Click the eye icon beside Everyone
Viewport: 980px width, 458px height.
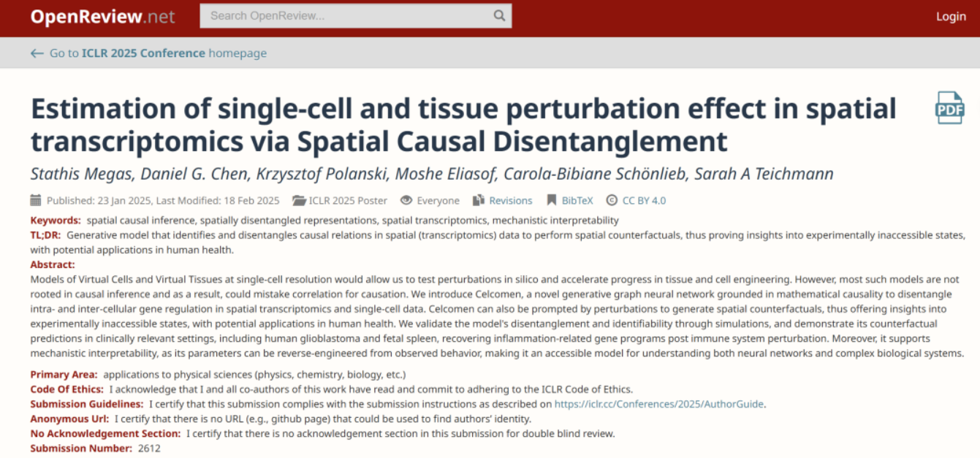406,200
